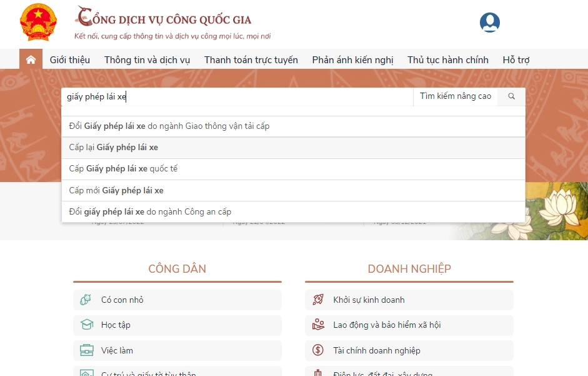Open Phản ánh kiến nghị menu
The height and width of the screenshot is (376, 588).
click(x=352, y=60)
